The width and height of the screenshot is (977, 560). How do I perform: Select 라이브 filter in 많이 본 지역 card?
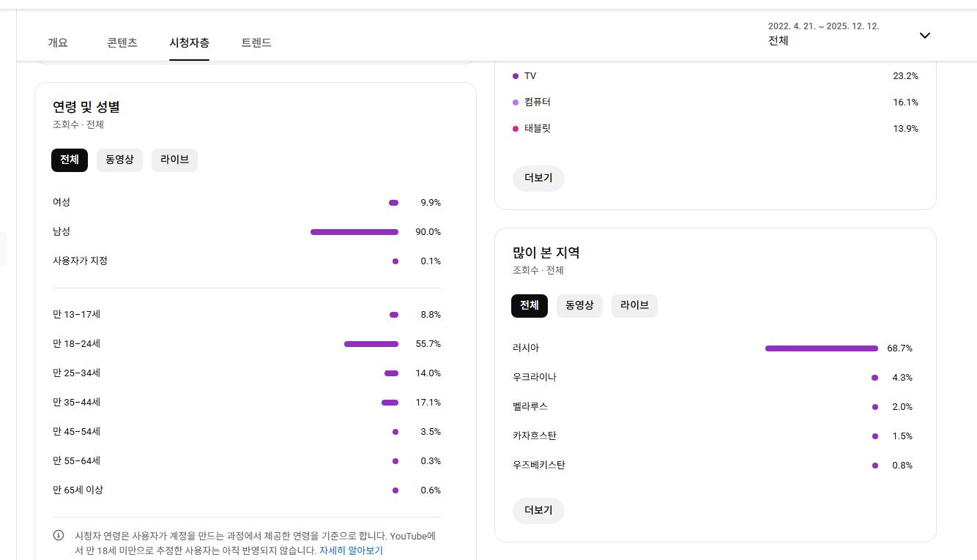(634, 305)
